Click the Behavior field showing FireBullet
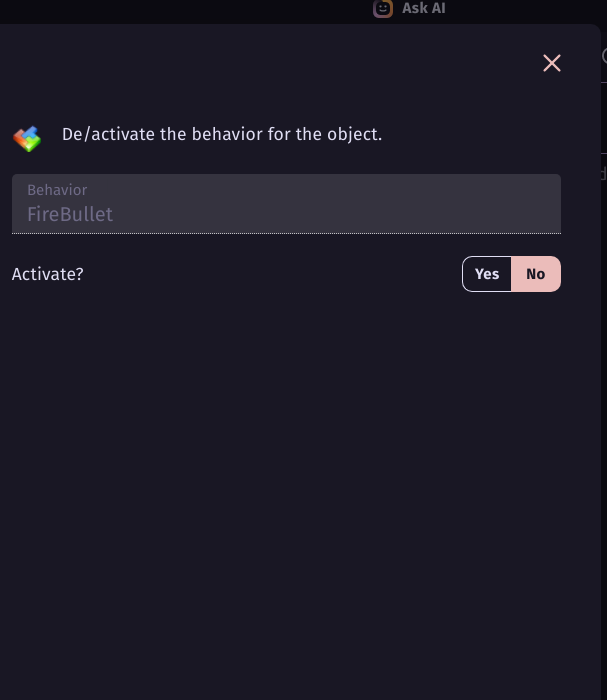 tap(286, 204)
